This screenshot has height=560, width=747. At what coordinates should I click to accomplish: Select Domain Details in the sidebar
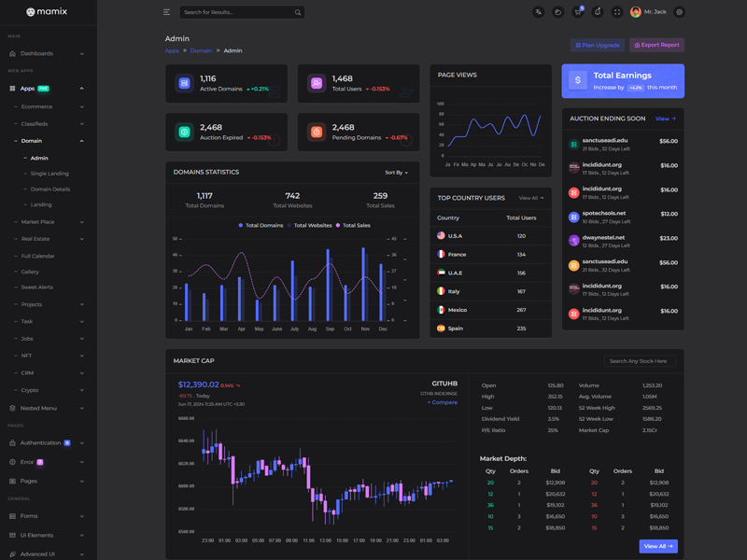click(50, 189)
